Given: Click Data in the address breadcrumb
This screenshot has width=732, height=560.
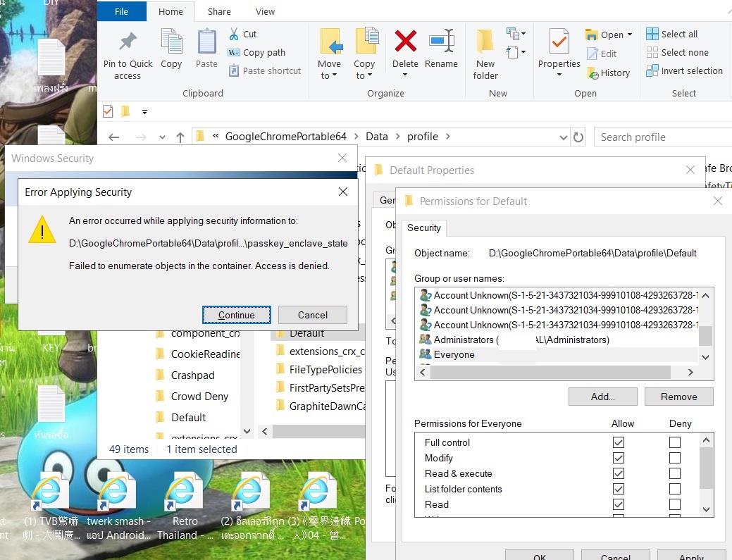Looking at the screenshot, I should 377,136.
